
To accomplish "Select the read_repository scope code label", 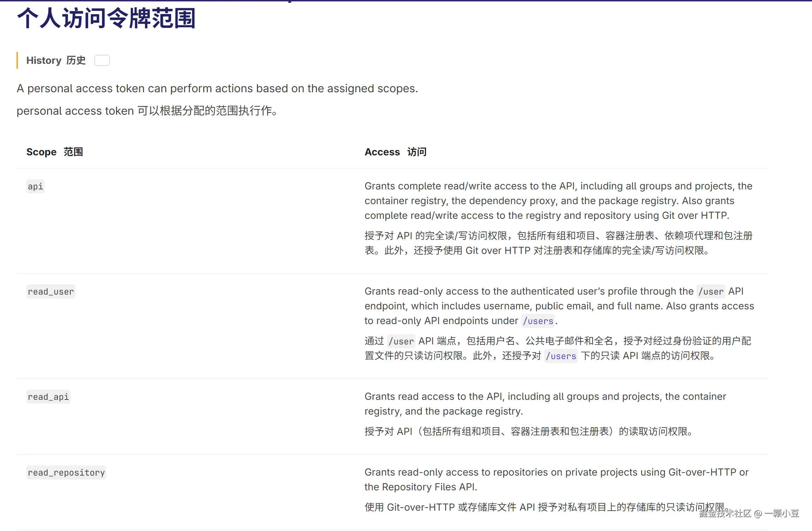I will pyautogui.click(x=66, y=472).
